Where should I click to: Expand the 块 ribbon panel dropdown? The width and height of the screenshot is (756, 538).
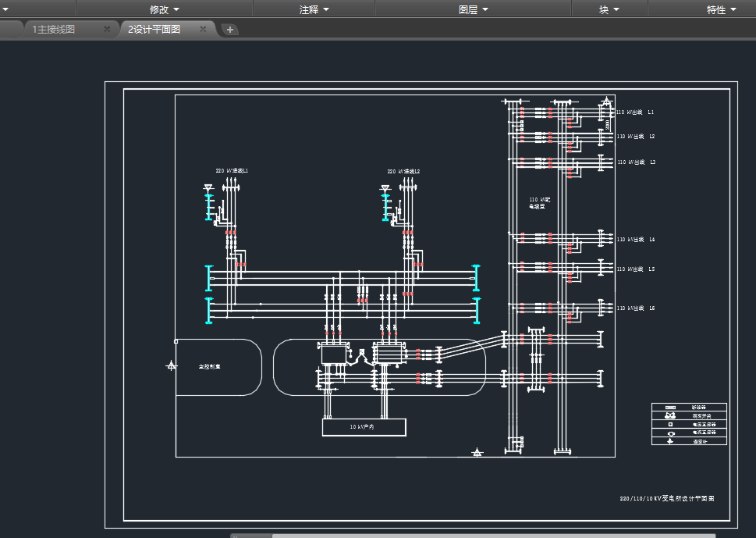tap(609, 9)
